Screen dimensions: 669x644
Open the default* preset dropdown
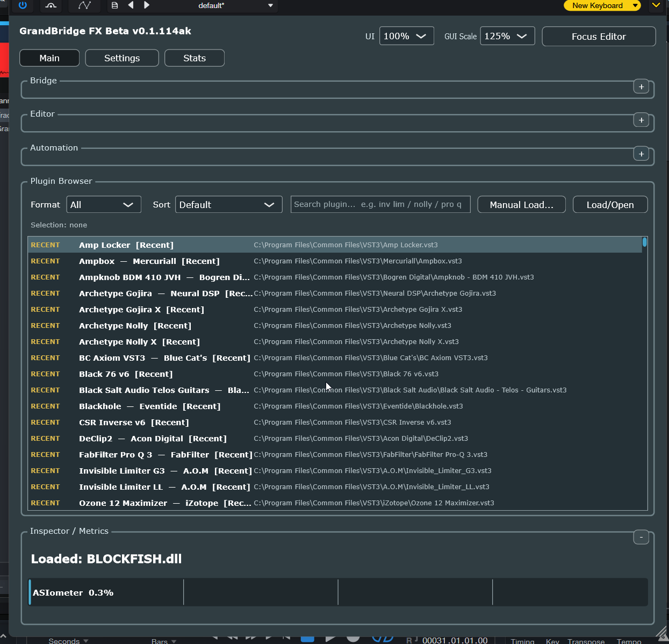coord(235,5)
